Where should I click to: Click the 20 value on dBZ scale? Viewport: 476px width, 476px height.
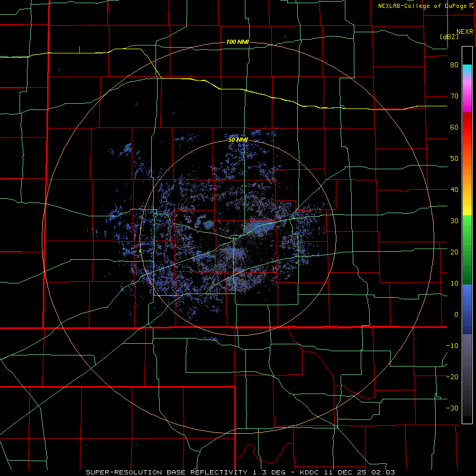pos(454,252)
